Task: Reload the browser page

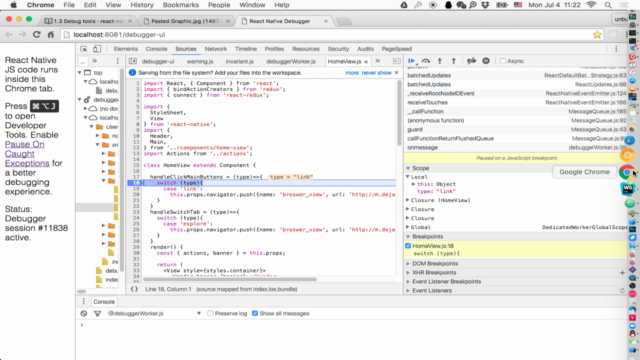Action: pyautogui.click(x=37, y=35)
